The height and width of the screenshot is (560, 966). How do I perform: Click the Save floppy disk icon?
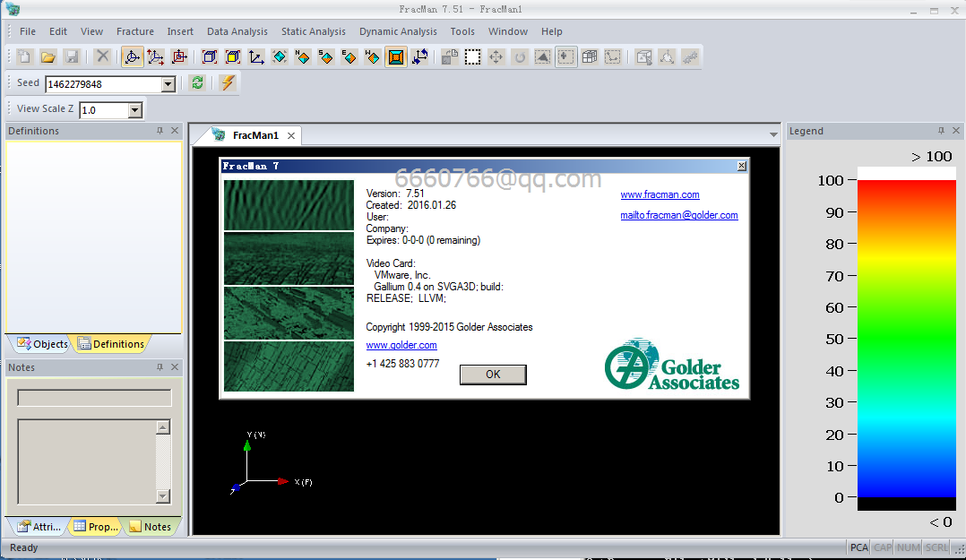click(x=72, y=57)
